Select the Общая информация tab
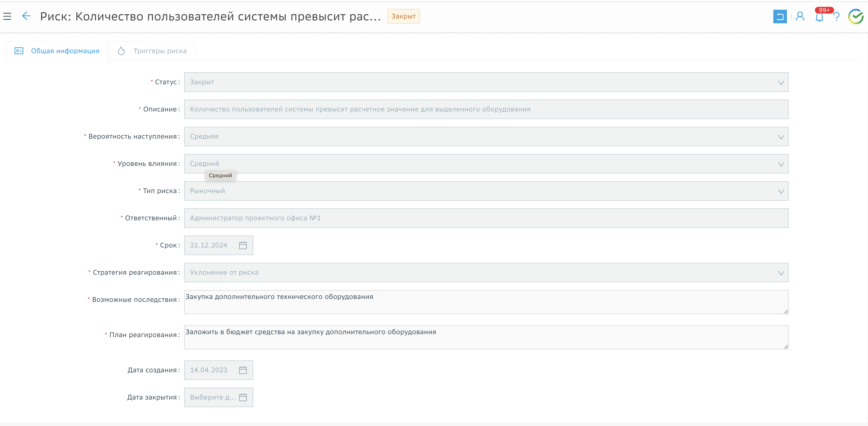The image size is (868, 426). 57,51
